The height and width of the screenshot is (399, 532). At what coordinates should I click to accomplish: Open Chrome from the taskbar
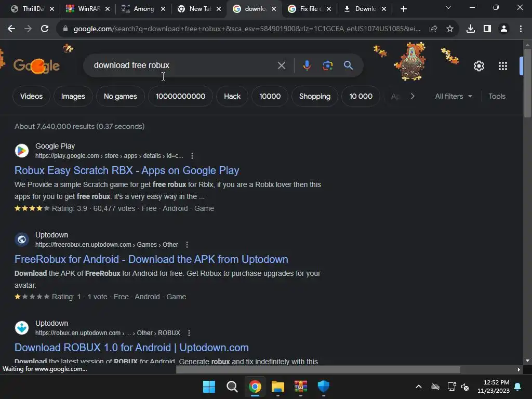(255, 387)
